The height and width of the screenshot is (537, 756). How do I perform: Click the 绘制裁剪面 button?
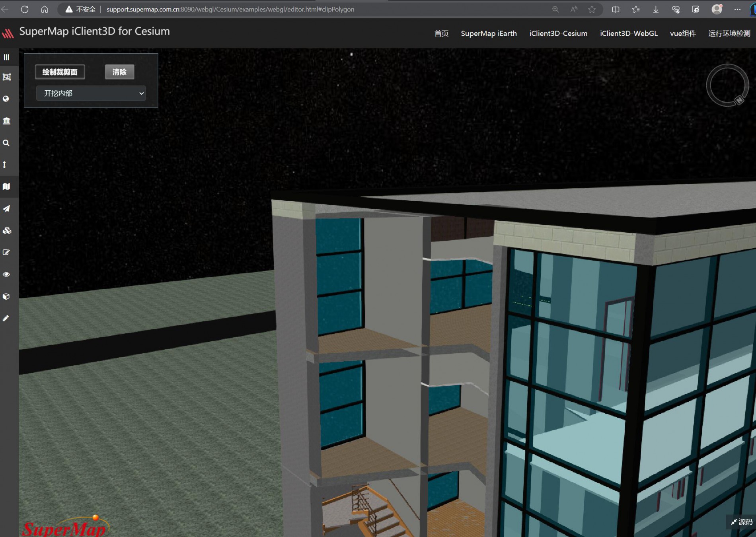click(60, 72)
